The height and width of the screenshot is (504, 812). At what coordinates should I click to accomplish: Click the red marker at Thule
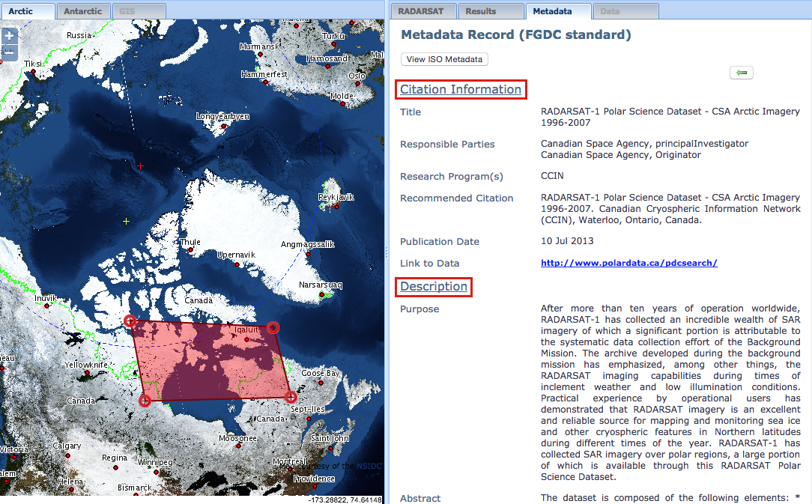191,249
